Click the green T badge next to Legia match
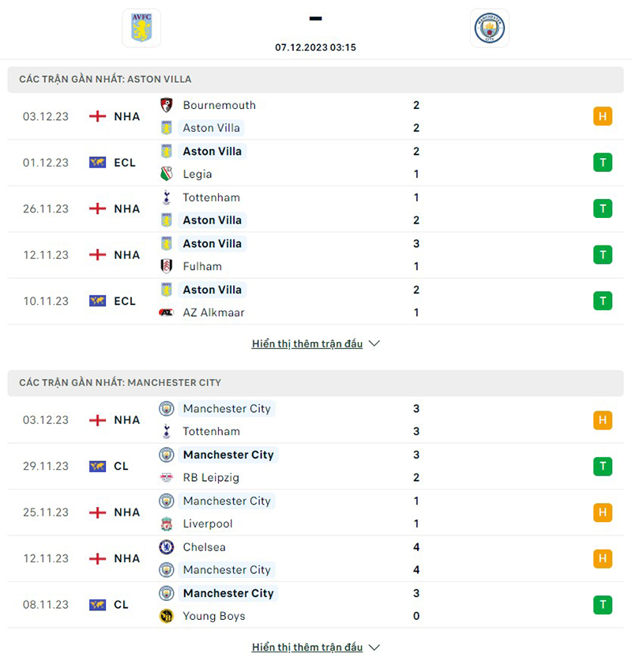Screen dimensions: 632x672 (603, 163)
